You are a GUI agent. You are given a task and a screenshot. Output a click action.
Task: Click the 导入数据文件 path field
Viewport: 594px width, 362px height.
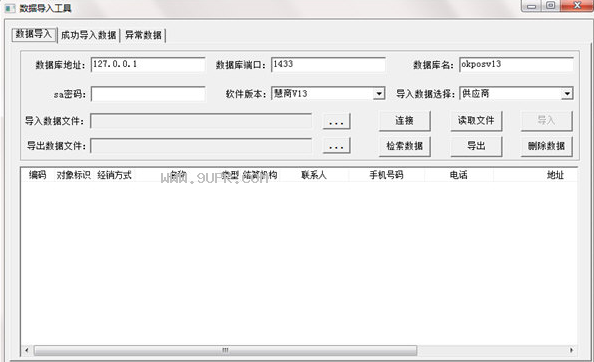coord(201,121)
